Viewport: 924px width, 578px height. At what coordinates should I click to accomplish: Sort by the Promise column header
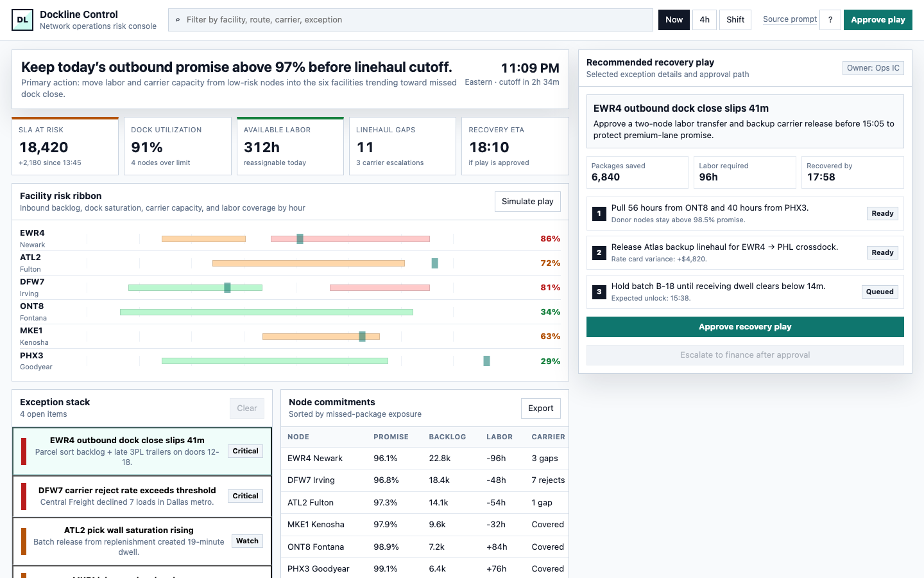[x=391, y=437]
